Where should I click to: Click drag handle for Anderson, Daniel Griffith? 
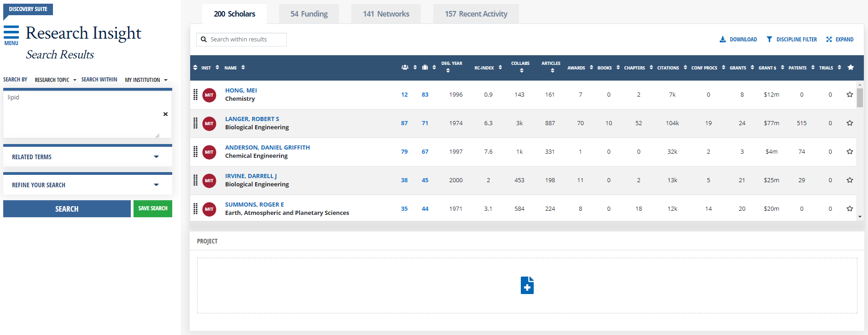pyautogui.click(x=196, y=152)
